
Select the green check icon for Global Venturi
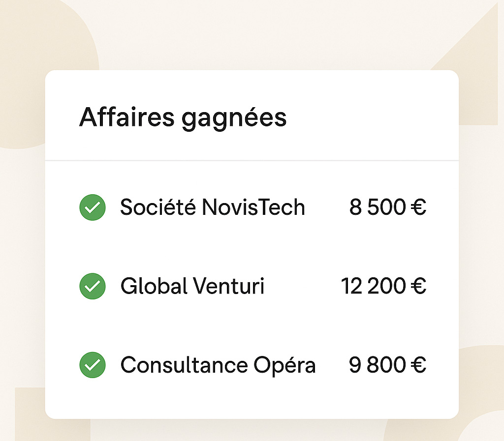point(93,286)
